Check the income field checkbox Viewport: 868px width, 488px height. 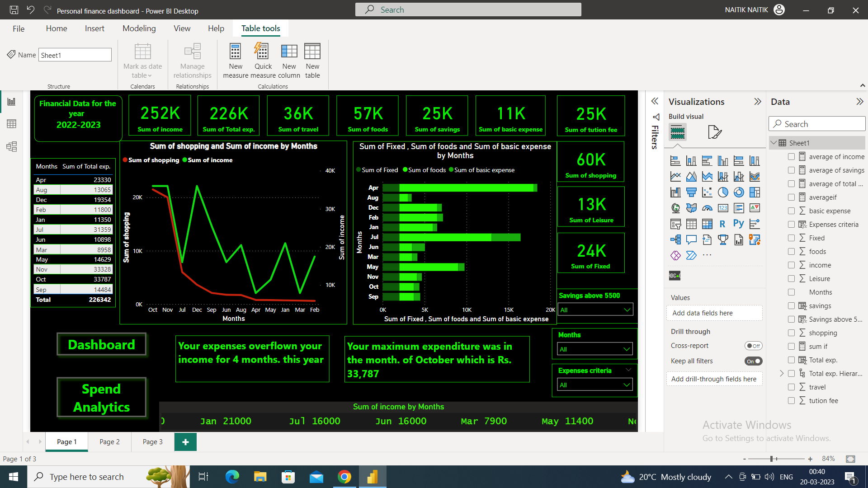[792, 265]
